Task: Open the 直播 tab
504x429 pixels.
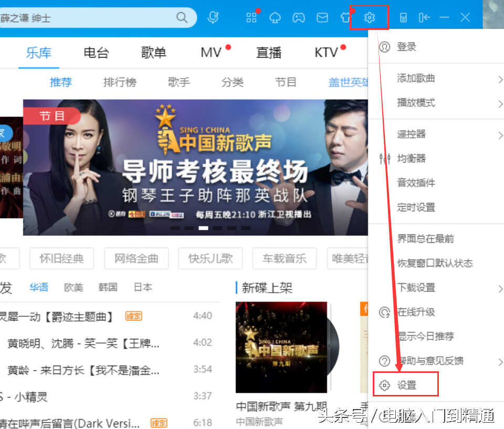Action: click(269, 52)
